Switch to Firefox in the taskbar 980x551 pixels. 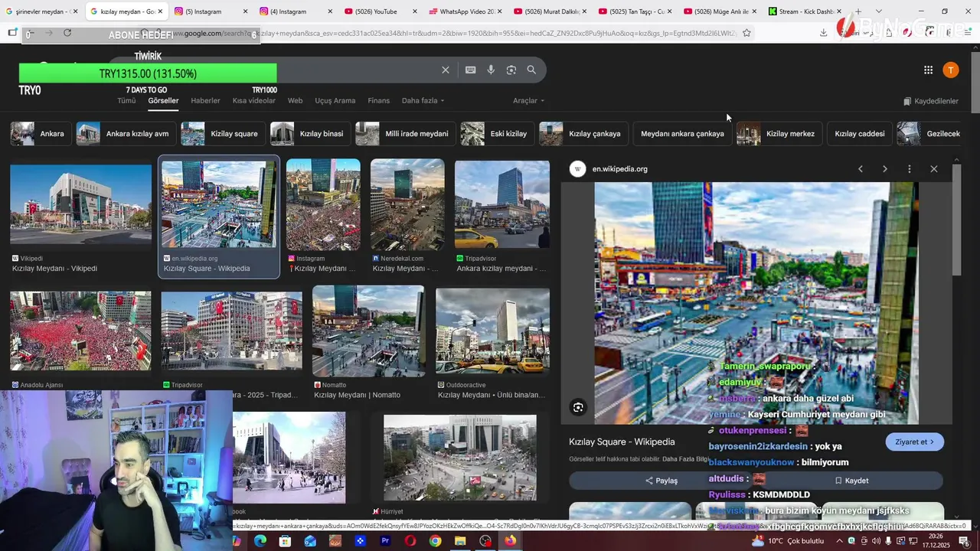510,541
